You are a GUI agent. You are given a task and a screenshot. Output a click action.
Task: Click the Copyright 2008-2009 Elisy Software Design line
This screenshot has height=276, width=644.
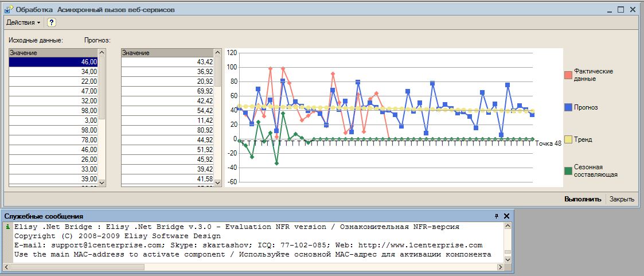(118, 236)
